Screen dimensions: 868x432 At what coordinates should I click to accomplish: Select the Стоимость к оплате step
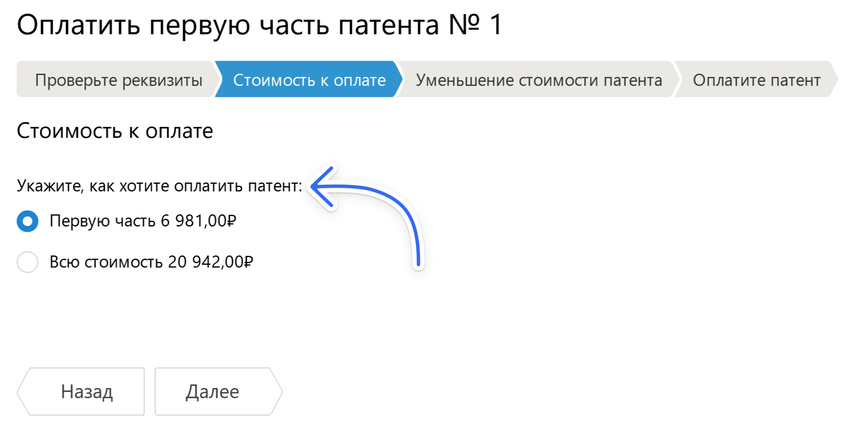(x=309, y=79)
